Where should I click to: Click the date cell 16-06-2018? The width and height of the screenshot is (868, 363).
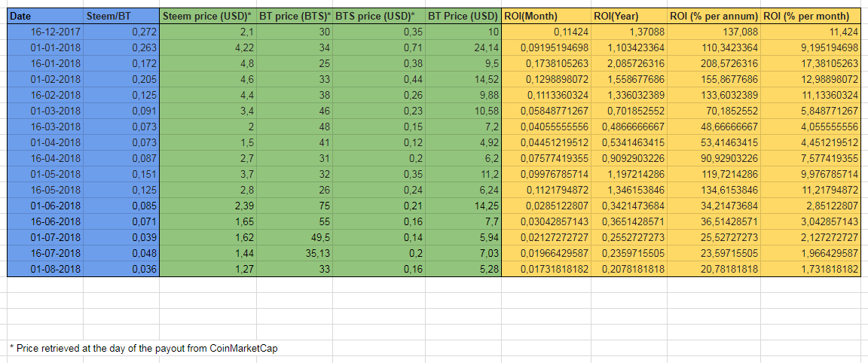click(45, 221)
